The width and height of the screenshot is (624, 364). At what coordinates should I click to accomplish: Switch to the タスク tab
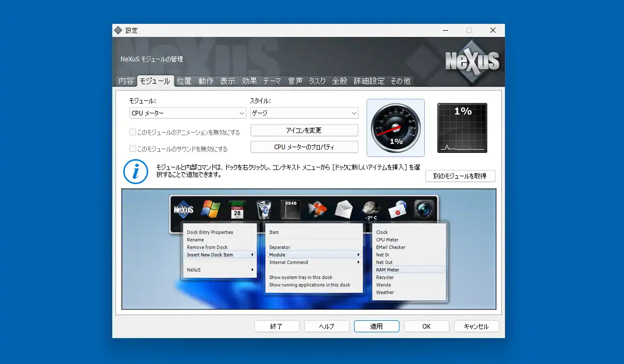317,81
